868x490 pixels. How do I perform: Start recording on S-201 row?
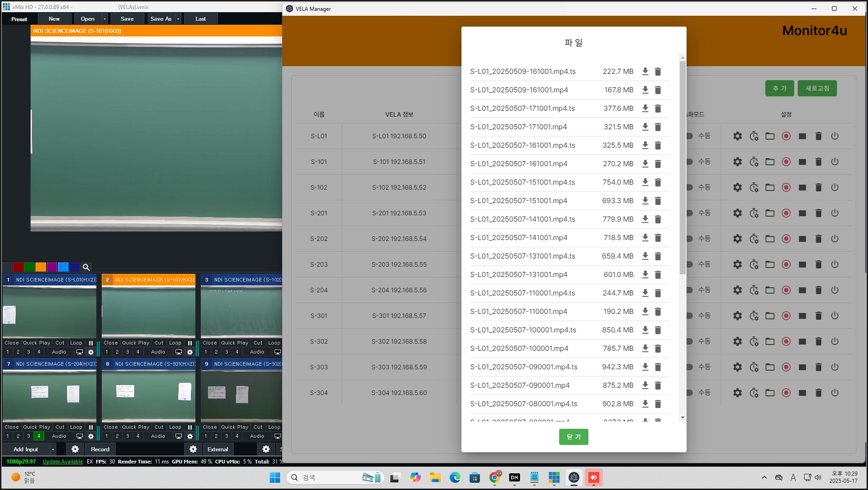(x=786, y=213)
